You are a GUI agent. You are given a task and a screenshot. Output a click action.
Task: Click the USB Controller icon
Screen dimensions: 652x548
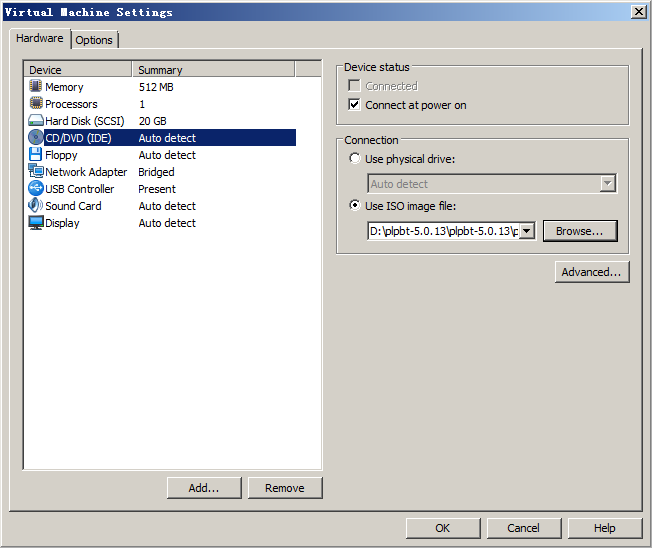pos(36,189)
